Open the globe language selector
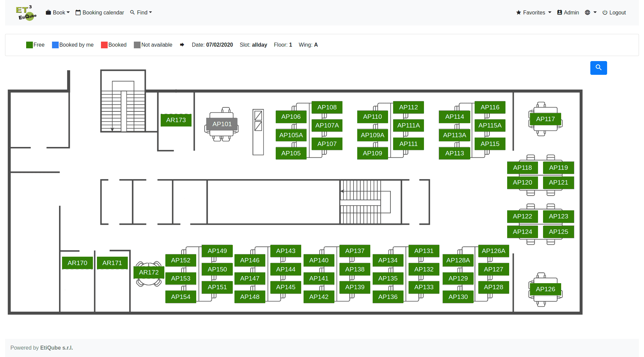 click(590, 12)
